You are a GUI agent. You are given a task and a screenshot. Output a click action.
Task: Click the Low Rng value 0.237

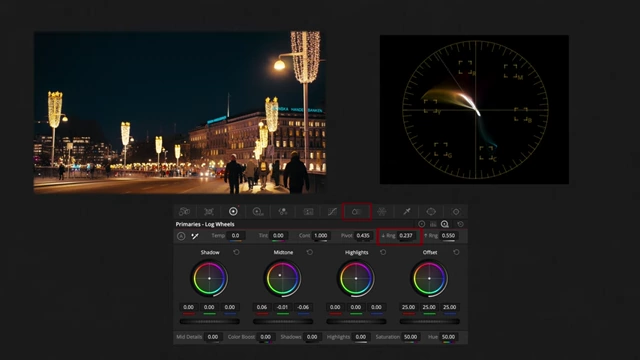click(406, 236)
